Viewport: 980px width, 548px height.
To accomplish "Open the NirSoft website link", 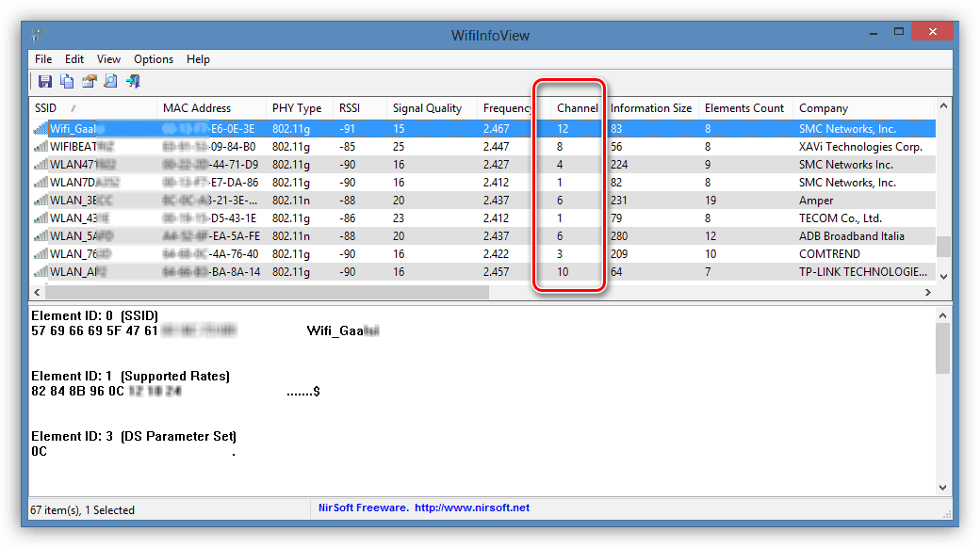I will [x=472, y=508].
